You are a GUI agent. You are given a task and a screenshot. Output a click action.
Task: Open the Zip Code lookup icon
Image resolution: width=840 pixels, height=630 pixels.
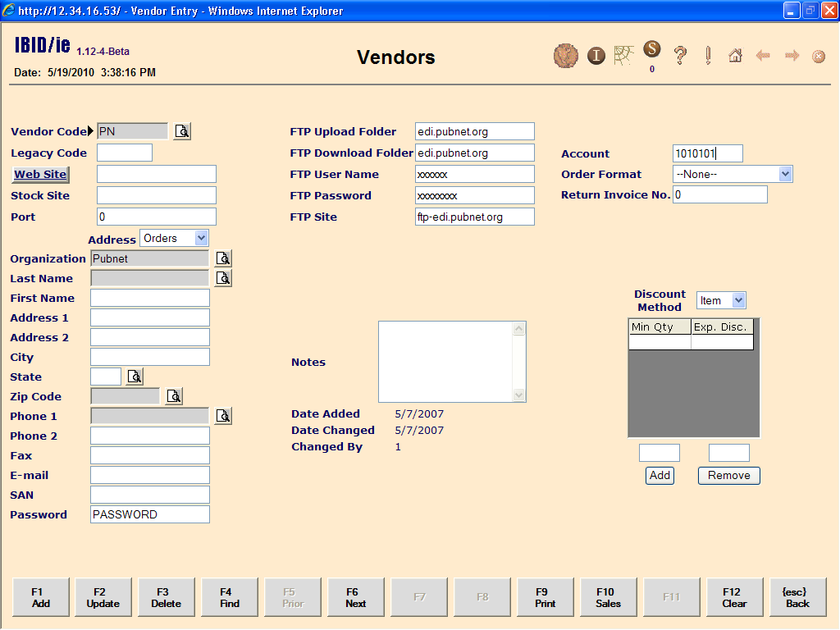tap(174, 396)
